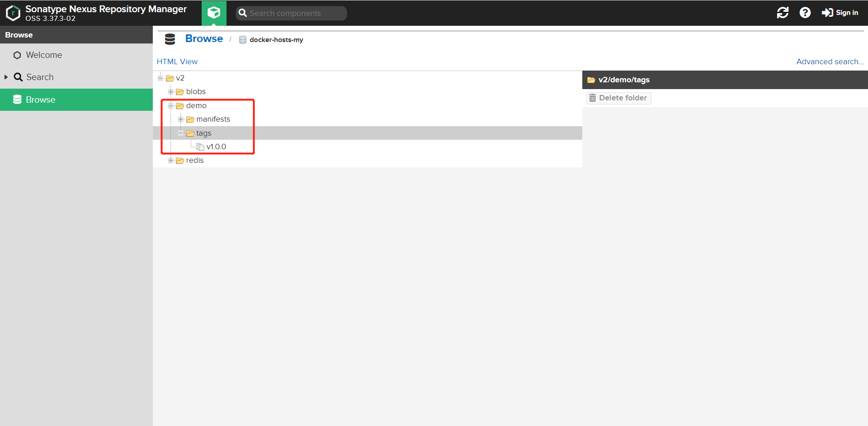Click the manifests folder icon
Image resolution: width=868 pixels, height=426 pixels.
point(190,119)
